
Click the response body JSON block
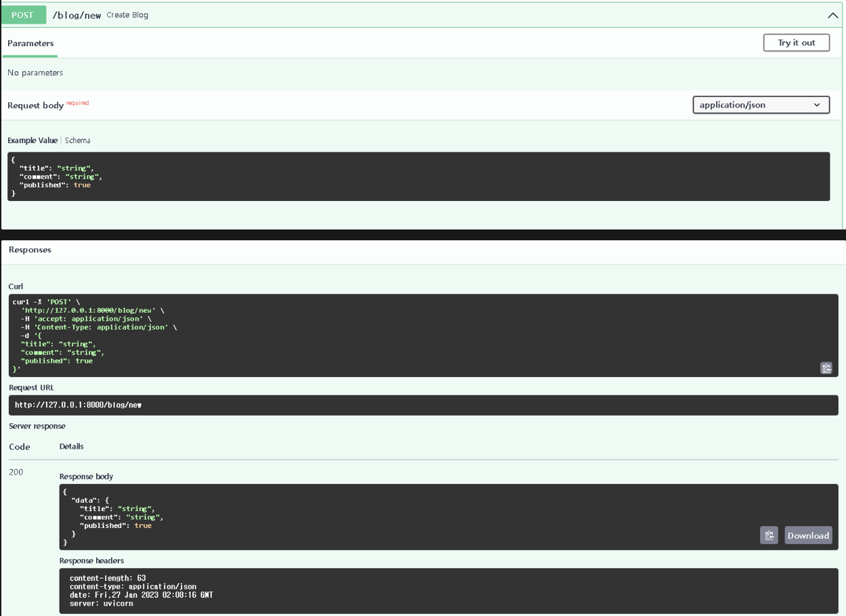point(406,516)
